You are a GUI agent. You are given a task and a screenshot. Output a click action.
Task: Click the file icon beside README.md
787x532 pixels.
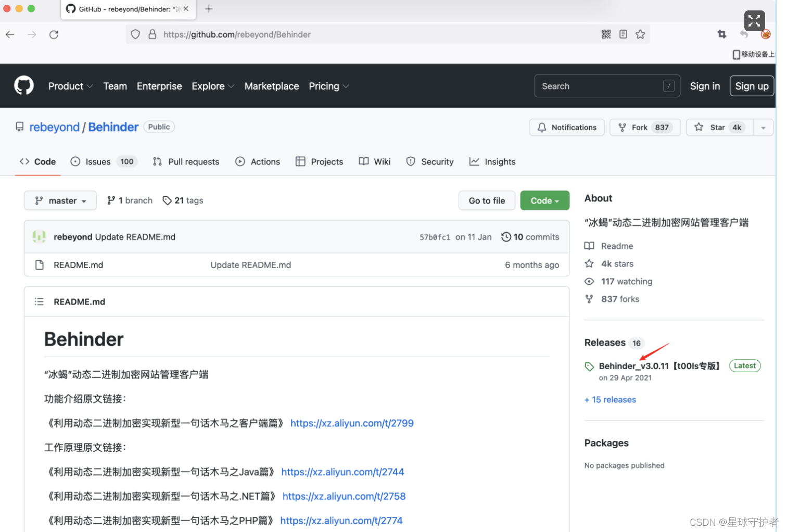pos(39,265)
